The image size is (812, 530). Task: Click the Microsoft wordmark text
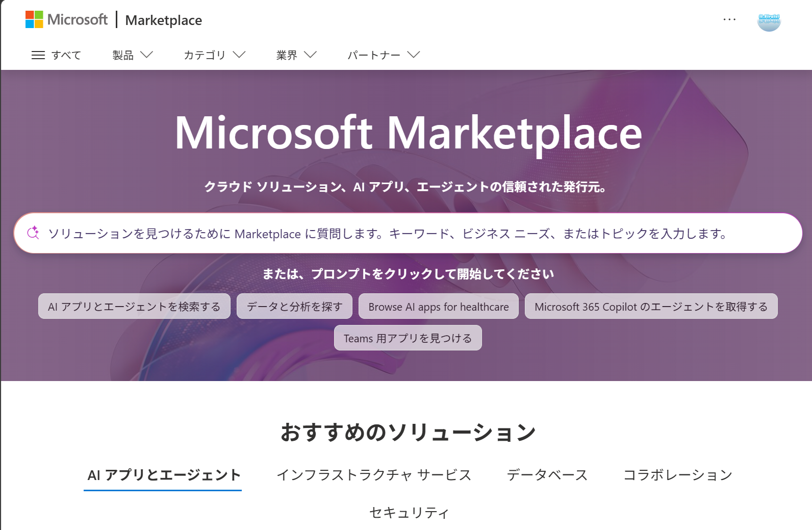coord(78,20)
